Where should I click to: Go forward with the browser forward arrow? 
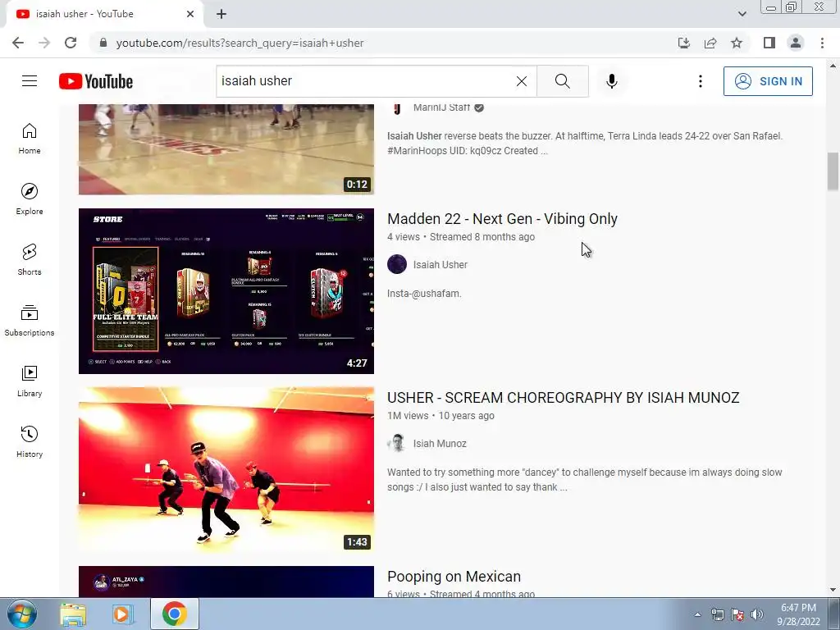pyautogui.click(x=44, y=43)
